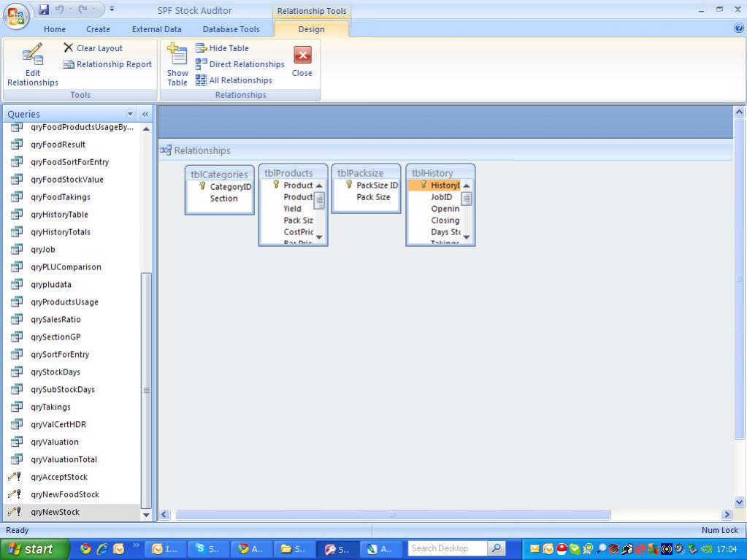Open the Database Tools ribbon tab

point(231,29)
